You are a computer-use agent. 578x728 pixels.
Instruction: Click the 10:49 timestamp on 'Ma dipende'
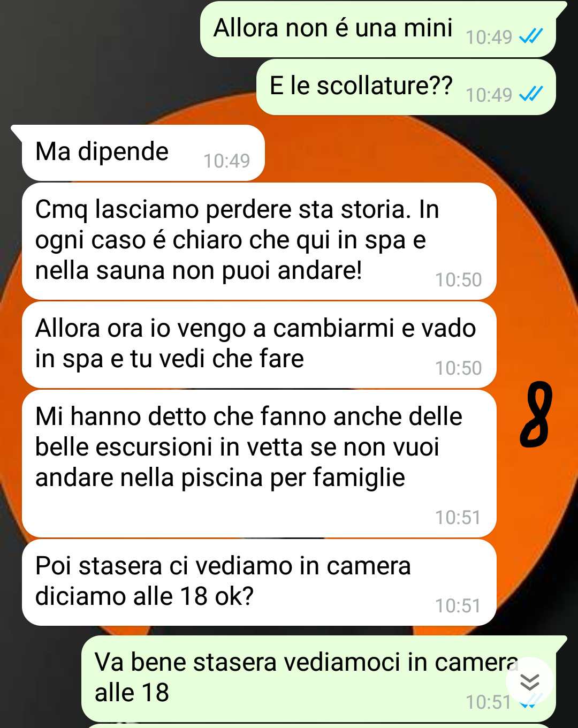pyautogui.click(x=226, y=161)
